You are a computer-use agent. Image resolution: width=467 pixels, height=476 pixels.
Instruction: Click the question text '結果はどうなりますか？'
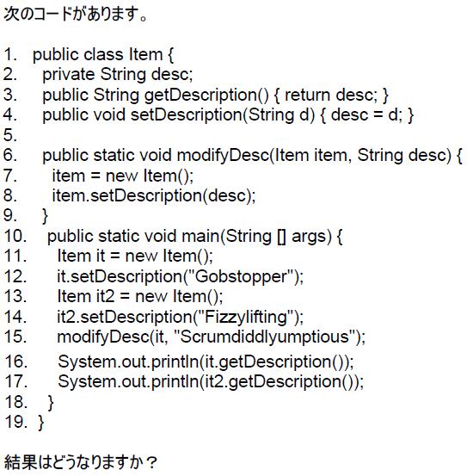81,462
